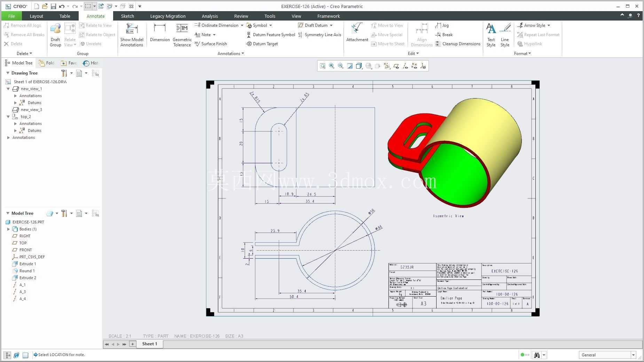Click Cleanup Dimensions

point(458,44)
